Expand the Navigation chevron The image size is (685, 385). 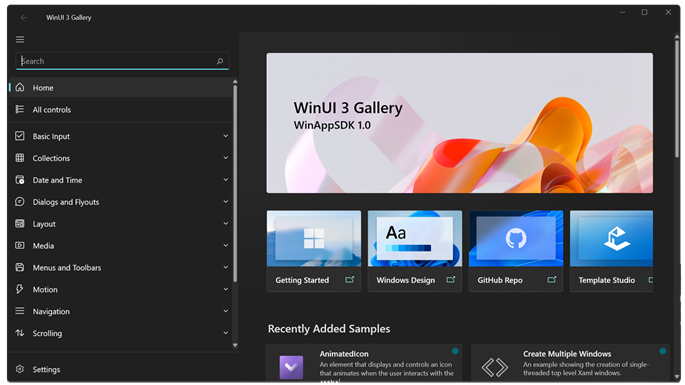tap(226, 311)
